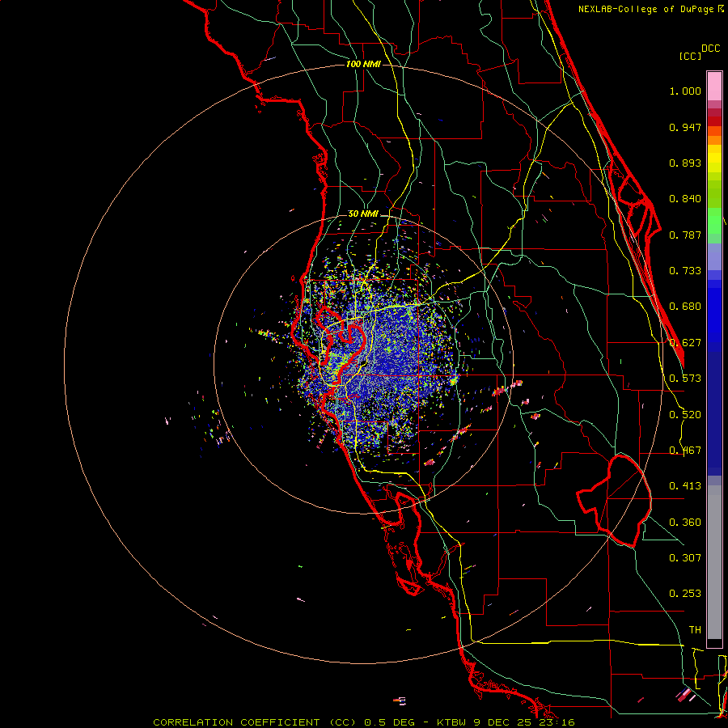This screenshot has height=728, width=728.
Task: Click the NEXLAB-College of DuPage label
Action: [x=645, y=9]
